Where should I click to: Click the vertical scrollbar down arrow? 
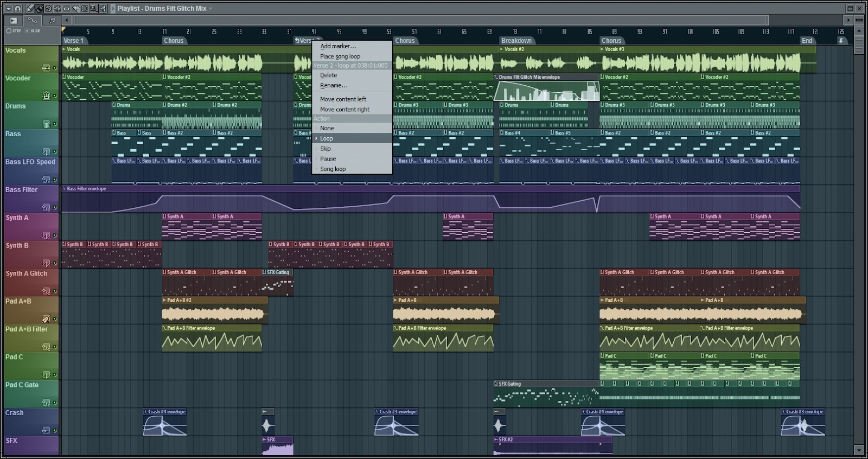pyautogui.click(x=859, y=450)
